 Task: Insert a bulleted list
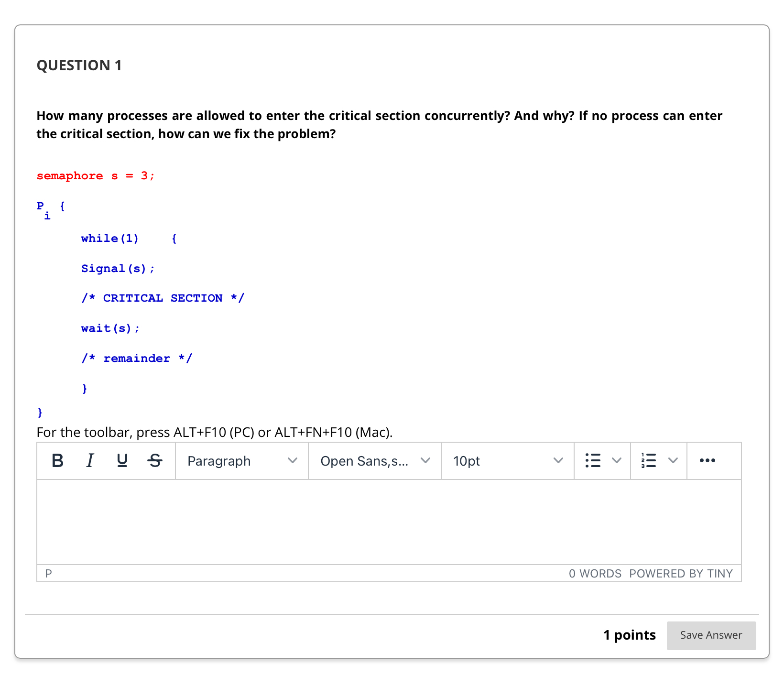coord(592,460)
